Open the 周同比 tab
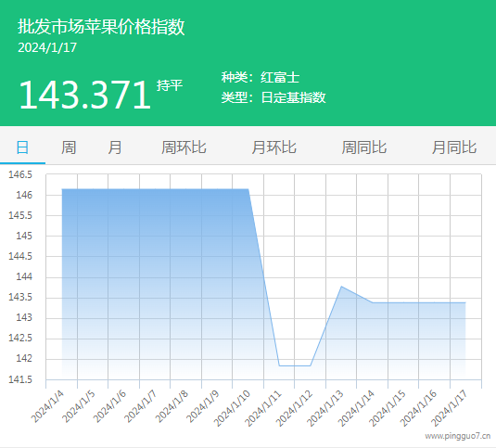Image resolution: width=496 pixels, height=448 pixels. point(364,147)
